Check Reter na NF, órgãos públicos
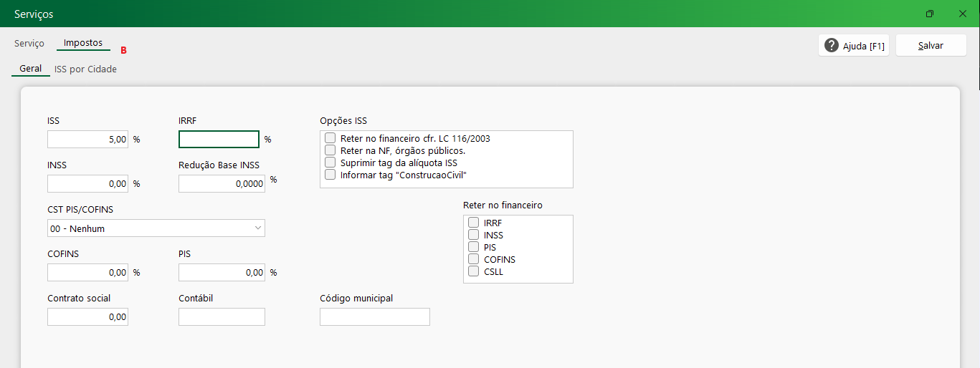The height and width of the screenshot is (368, 980). pyautogui.click(x=330, y=150)
